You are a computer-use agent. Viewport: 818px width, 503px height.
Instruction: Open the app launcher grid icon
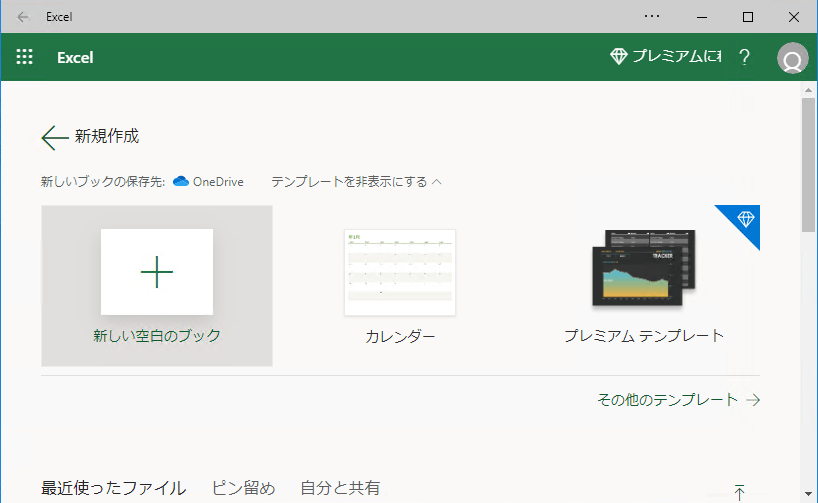pyautogui.click(x=24, y=57)
